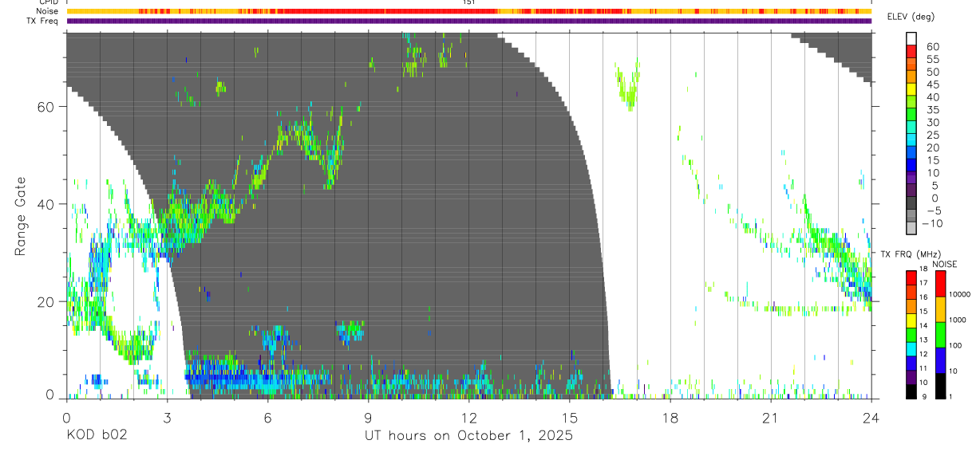Click the "17" tick on the TX FRQ color bar
The width and height of the screenshot is (980, 452).
coord(923,282)
